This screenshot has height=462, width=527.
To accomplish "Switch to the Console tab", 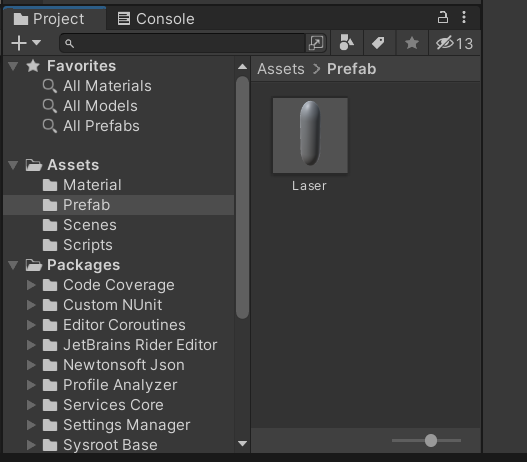I will [156, 19].
